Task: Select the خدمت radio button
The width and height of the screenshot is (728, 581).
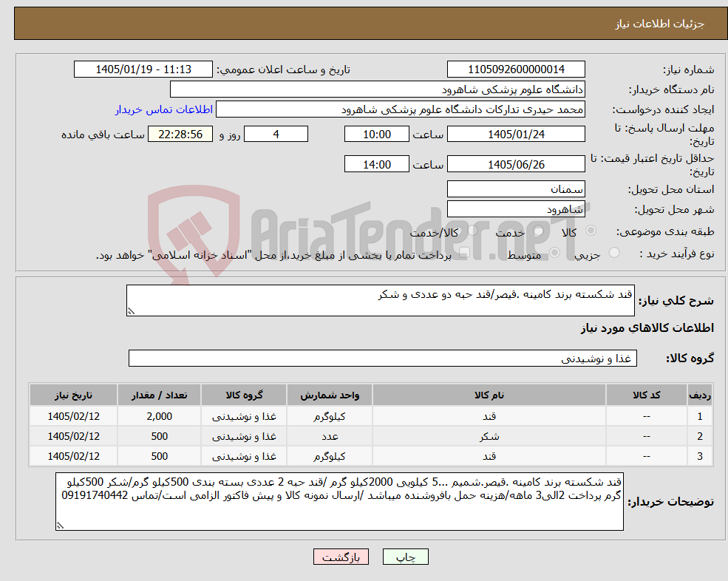Action: pyautogui.click(x=539, y=231)
